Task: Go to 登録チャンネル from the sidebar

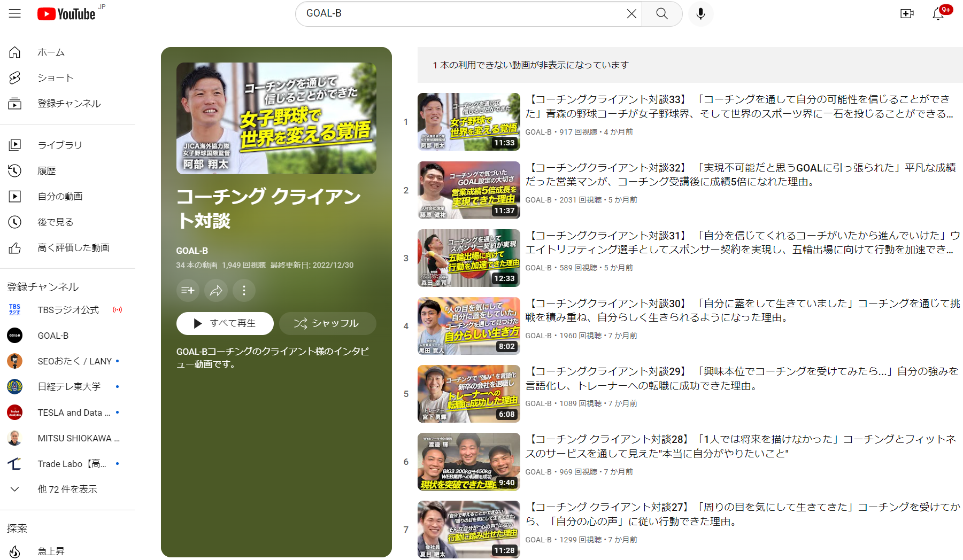Action: coord(68,104)
